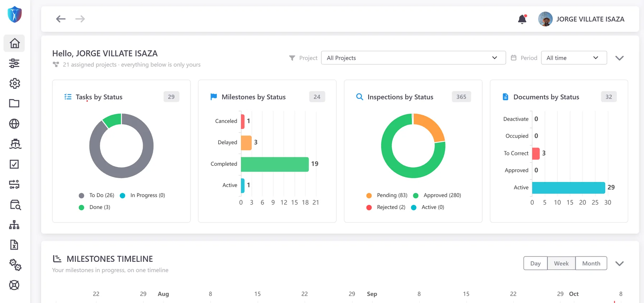Open the notifications bell
Viewport: 644px width, 303px height.
click(522, 19)
